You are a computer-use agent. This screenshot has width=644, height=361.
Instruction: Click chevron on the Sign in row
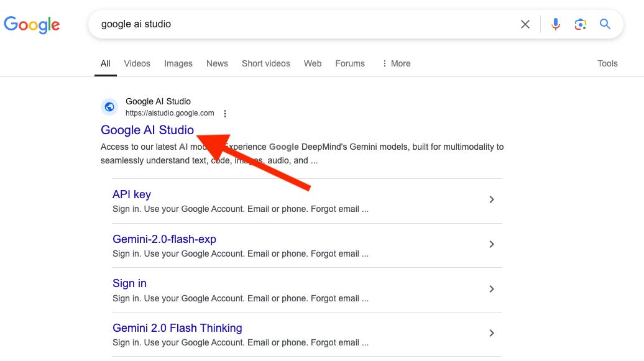492,289
